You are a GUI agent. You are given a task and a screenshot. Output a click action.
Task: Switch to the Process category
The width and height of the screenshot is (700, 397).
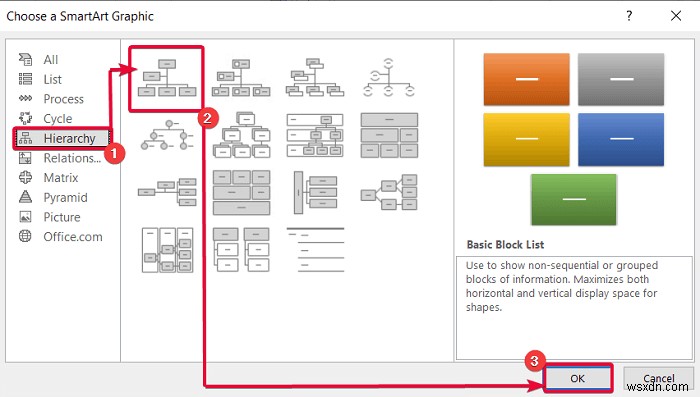[x=63, y=99]
